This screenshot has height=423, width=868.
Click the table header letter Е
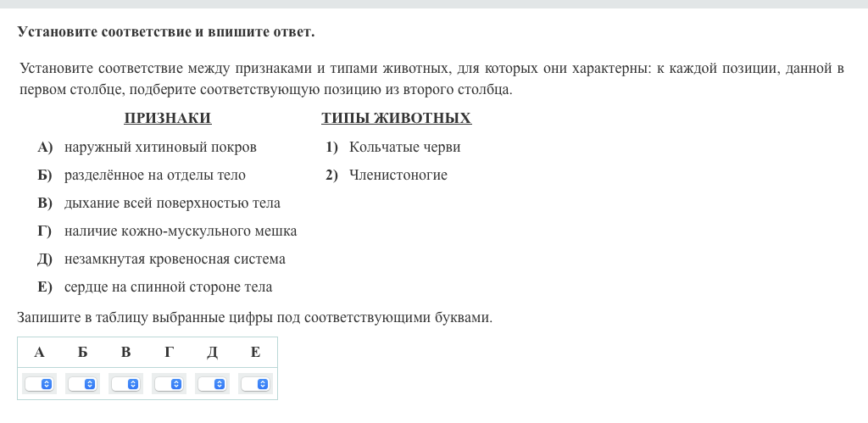[255, 353]
